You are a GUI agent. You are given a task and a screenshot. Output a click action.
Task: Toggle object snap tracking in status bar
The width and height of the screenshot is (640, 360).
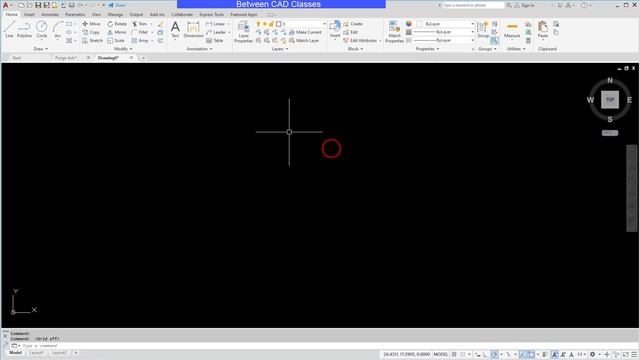(523, 354)
